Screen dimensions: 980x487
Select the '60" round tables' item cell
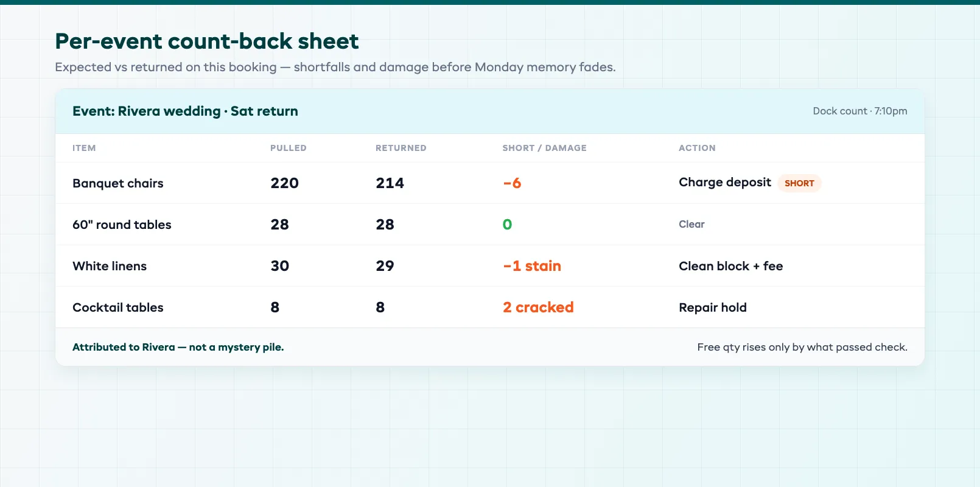pos(122,225)
